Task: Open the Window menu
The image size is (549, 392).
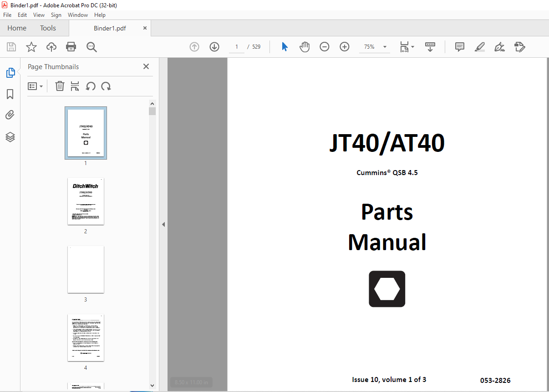Action: 78,15
